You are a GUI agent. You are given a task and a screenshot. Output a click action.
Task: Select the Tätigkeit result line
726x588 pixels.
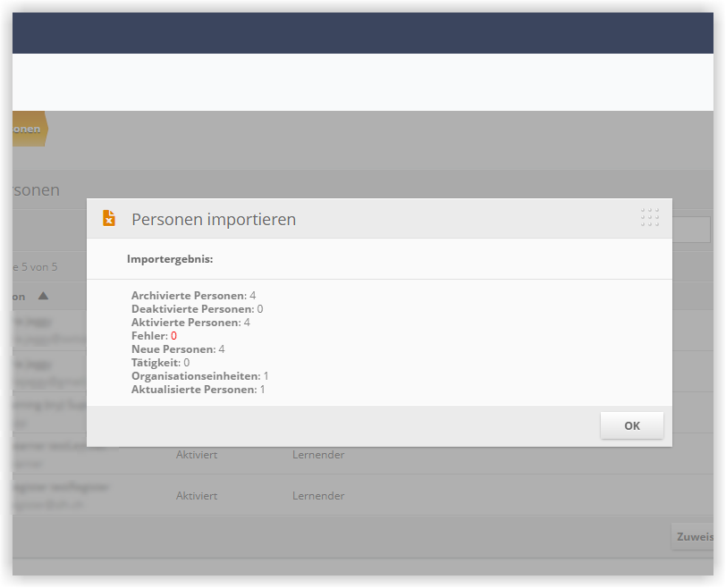point(160,363)
